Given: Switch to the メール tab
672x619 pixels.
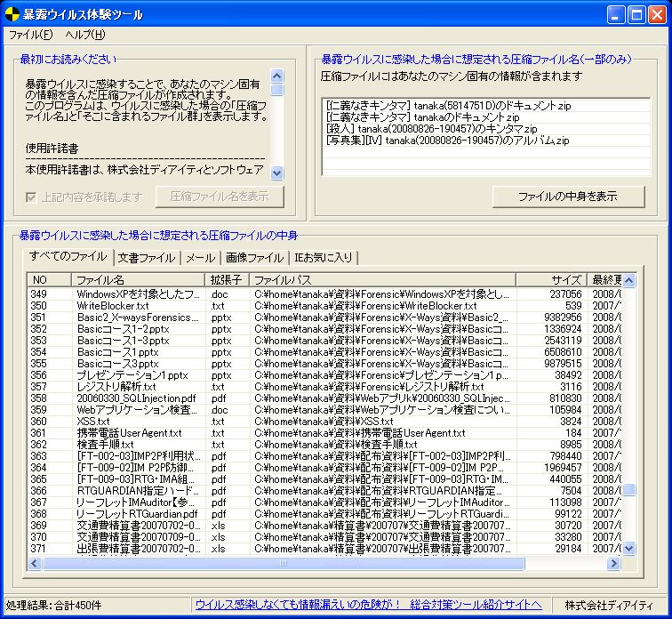Looking at the screenshot, I should (200, 258).
